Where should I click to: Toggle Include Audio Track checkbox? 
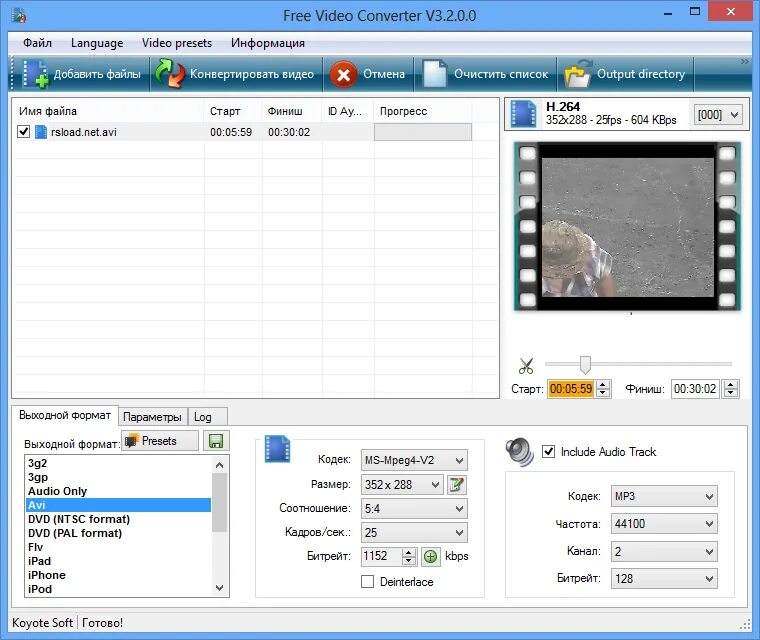coord(548,451)
